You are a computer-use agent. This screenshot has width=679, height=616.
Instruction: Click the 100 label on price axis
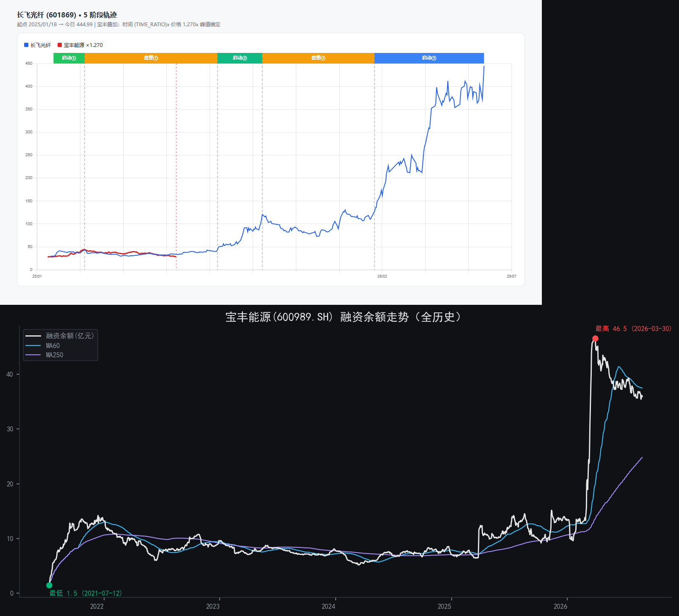pyautogui.click(x=29, y=224)
